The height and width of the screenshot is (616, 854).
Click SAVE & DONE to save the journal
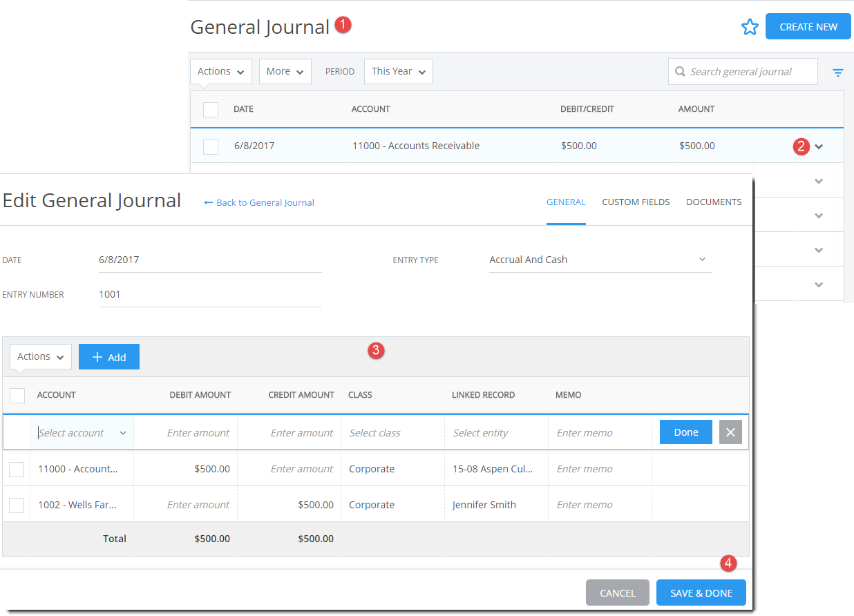click(x=701, y=593)
